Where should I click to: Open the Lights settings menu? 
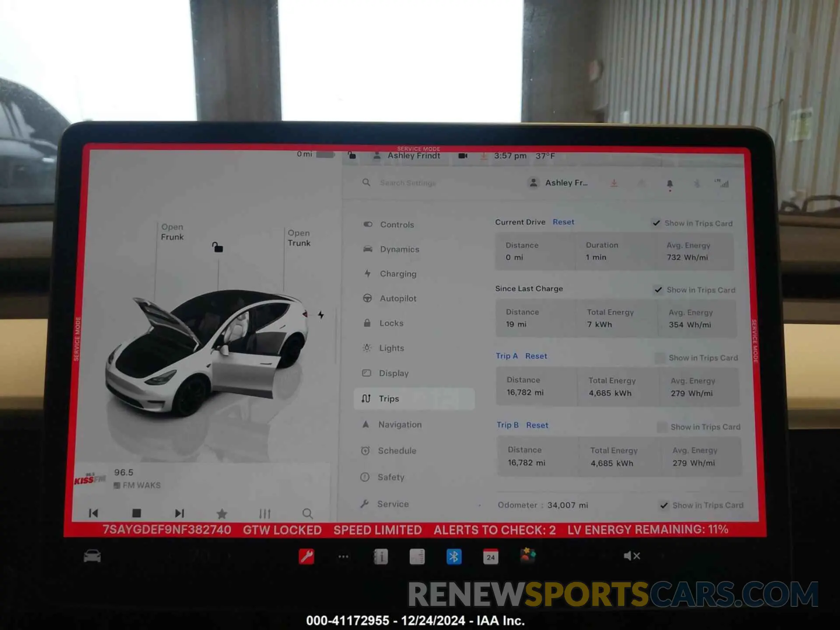[x=383, y=348]
